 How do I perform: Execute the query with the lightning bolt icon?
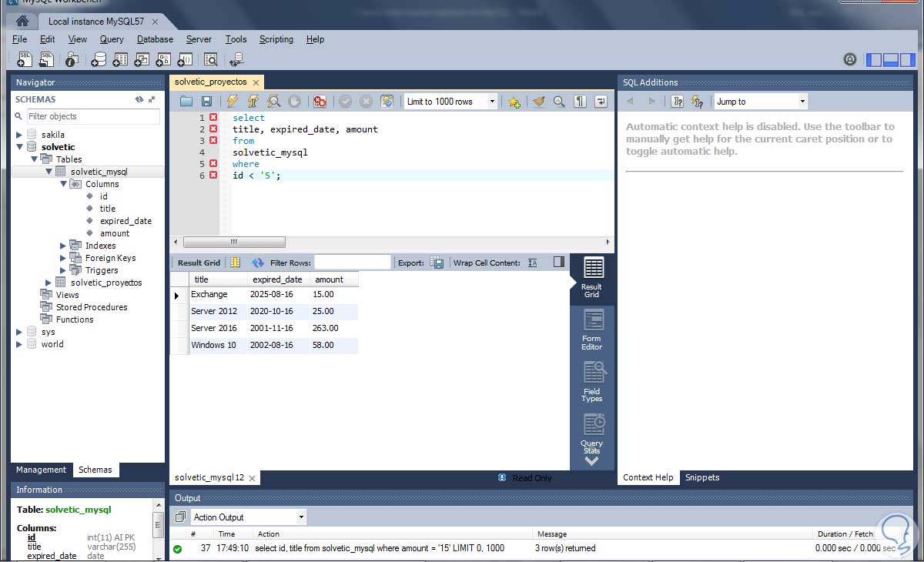pos(232,102)
